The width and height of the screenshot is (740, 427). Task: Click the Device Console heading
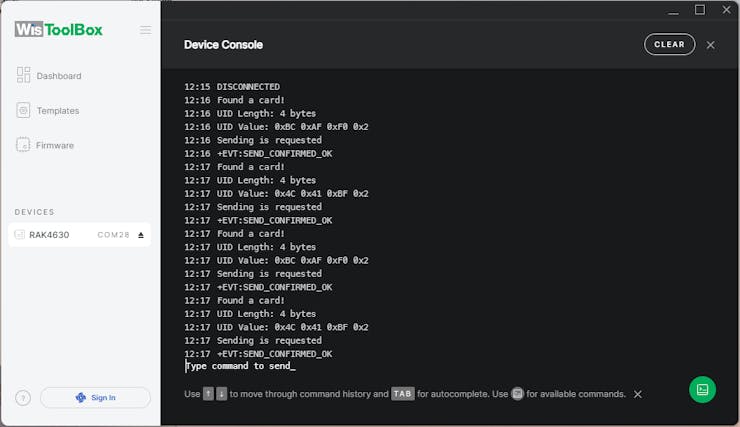click(x=223, y=45)
